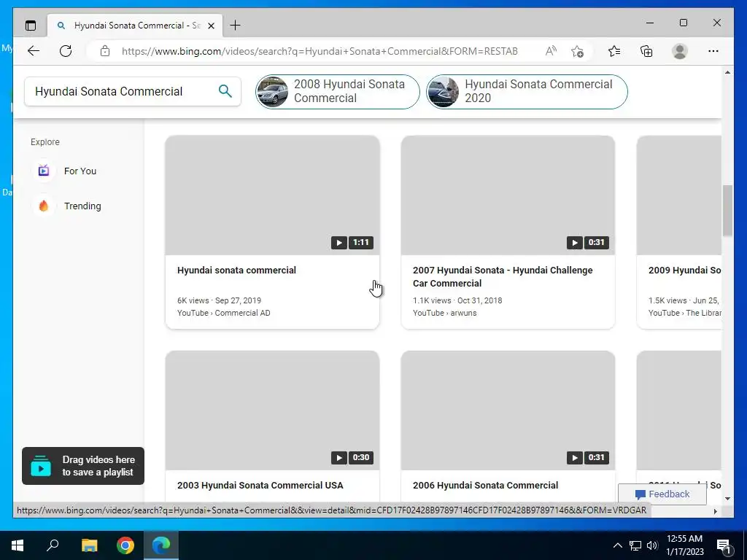Open the Favorites list icon
This screenshot has width=747, height=560.
tap(614, 51)
